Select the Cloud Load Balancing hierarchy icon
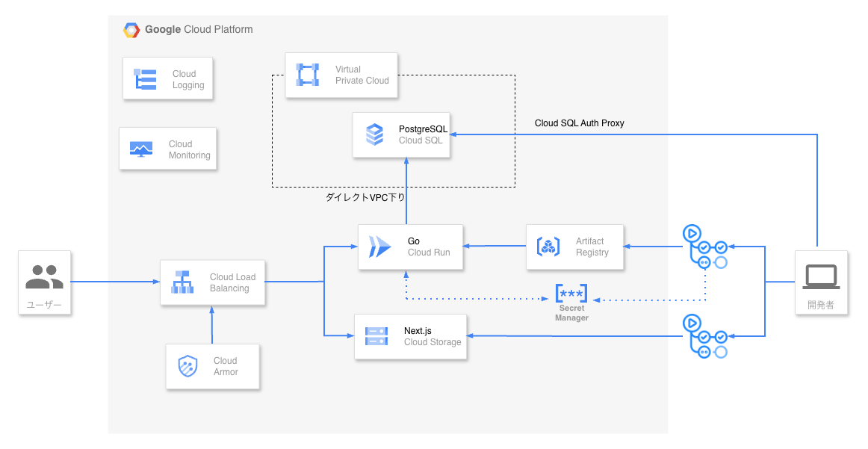This screenshot has height=449, width=868. click(x=182, y=282)
